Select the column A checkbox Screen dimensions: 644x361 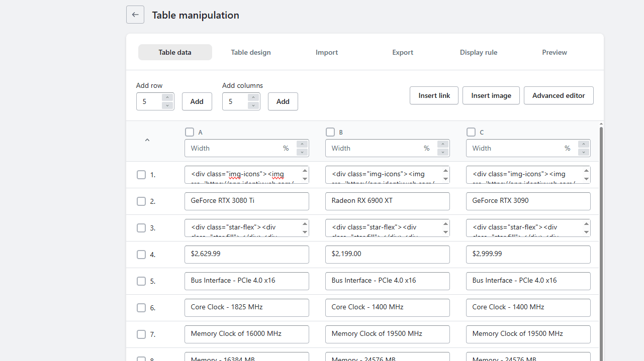point(190,132)
